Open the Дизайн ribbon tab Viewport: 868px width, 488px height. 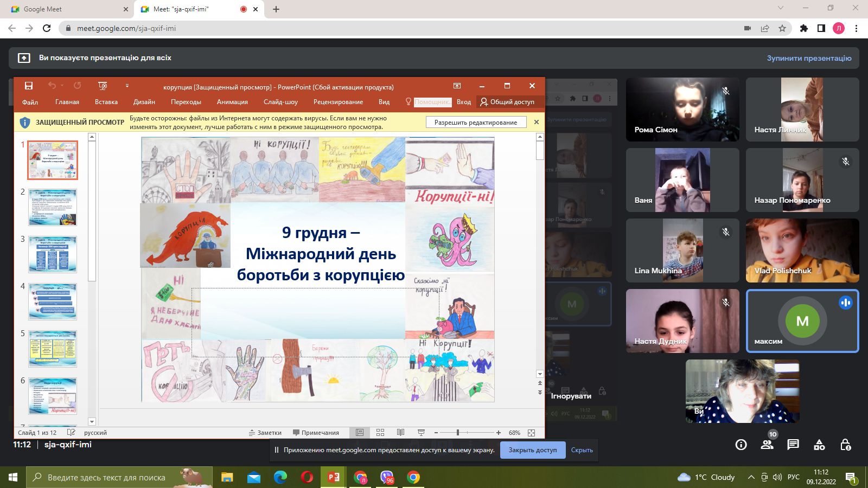coord(144,102)
